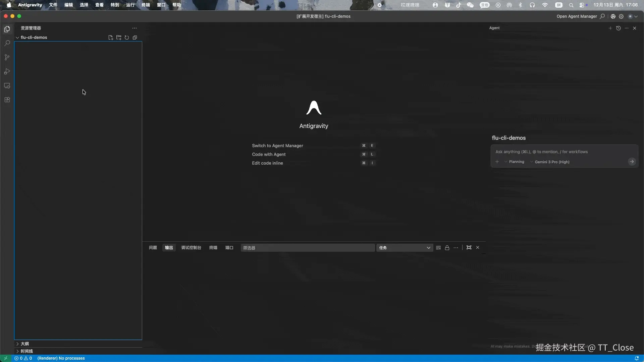Toggle the output scroll lock
Viewport: 644px width, 362px height.
(x=447, y=248)
